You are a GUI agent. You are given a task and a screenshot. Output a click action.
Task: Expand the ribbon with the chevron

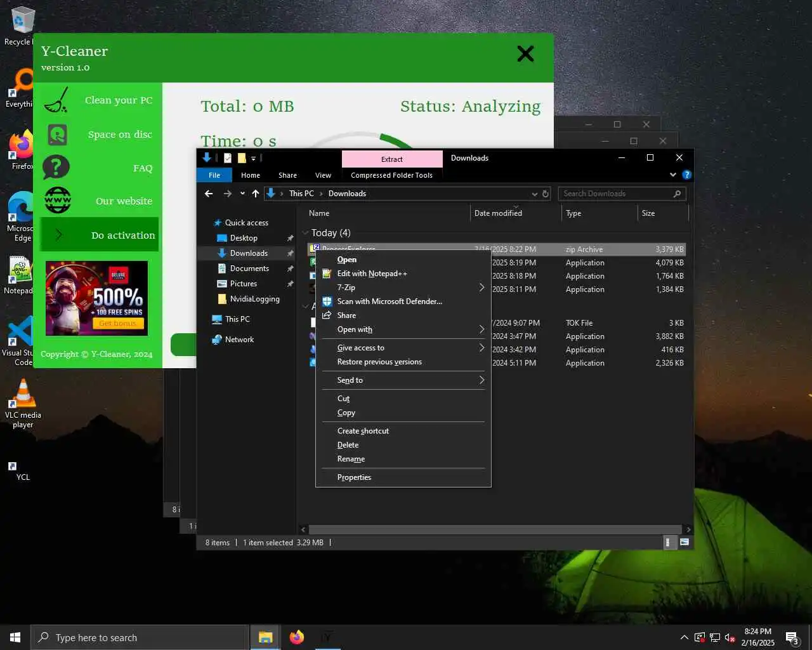[673, 175]
